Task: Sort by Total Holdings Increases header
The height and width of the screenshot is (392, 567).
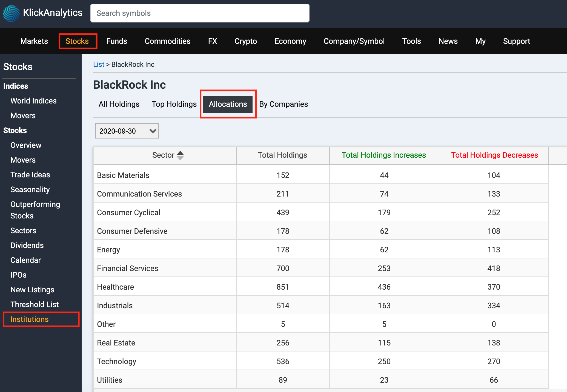Action: coord(384,155)
